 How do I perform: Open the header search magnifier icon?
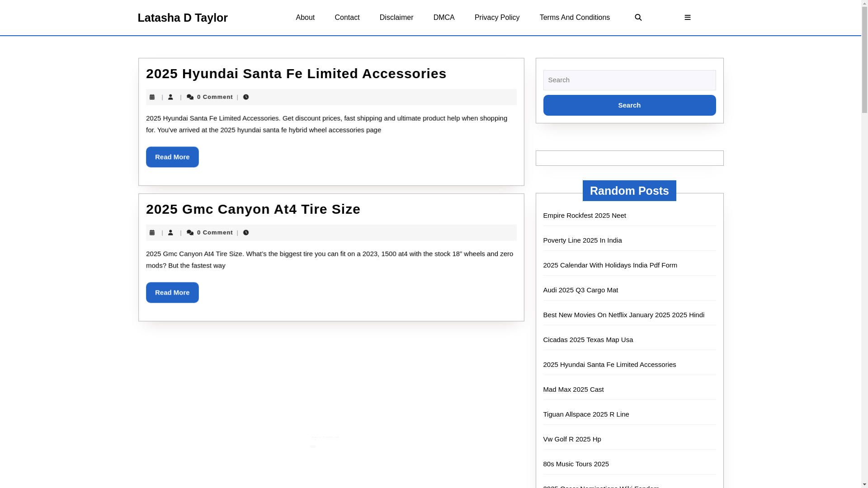pos(638,18)
